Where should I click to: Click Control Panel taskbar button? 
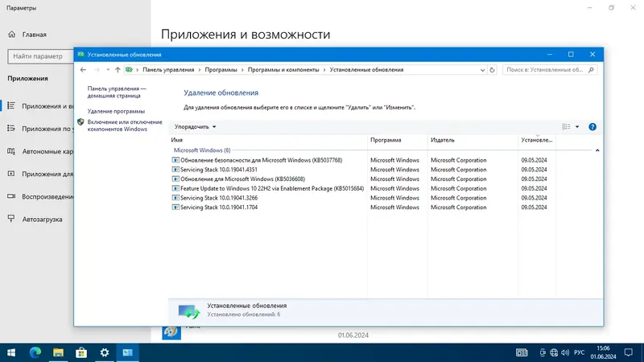pos(127,352)
